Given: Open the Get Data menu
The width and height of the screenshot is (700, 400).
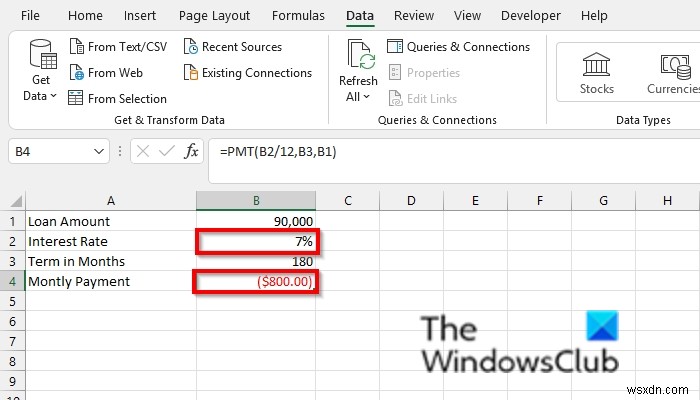Looking at the screenshot, I should tap(41, 71).
